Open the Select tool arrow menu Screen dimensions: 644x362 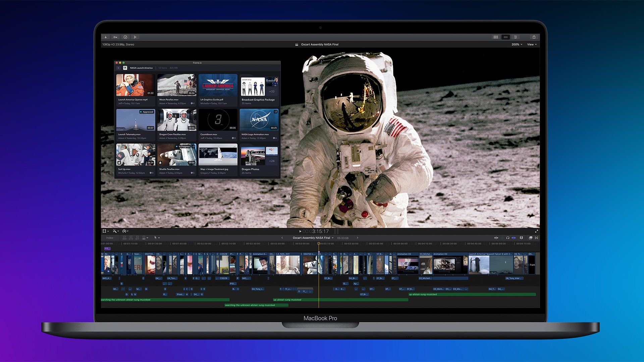pyautogui.click(x=157, y=238)
